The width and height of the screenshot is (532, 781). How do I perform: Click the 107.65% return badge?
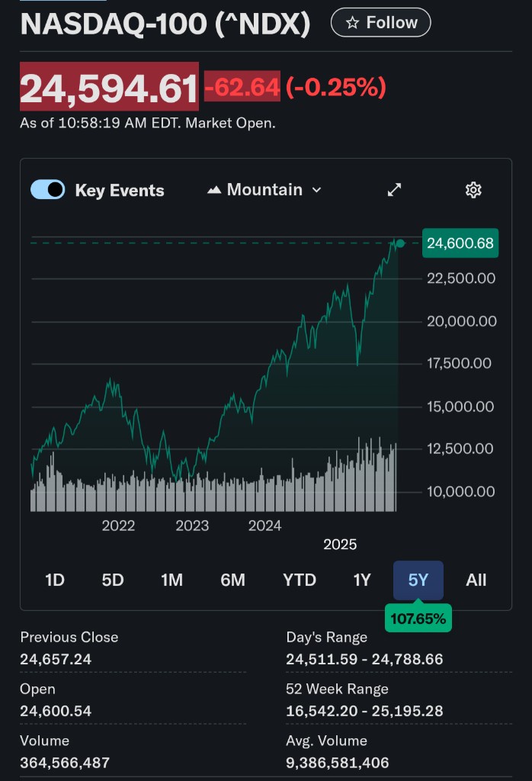(x=418, y=619)
